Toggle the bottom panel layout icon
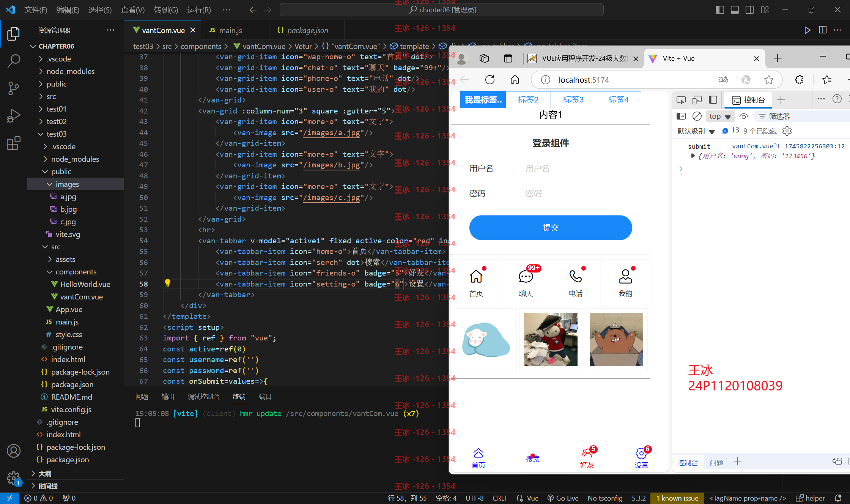This screenshot has height=504, width=850. click(735, 10)
